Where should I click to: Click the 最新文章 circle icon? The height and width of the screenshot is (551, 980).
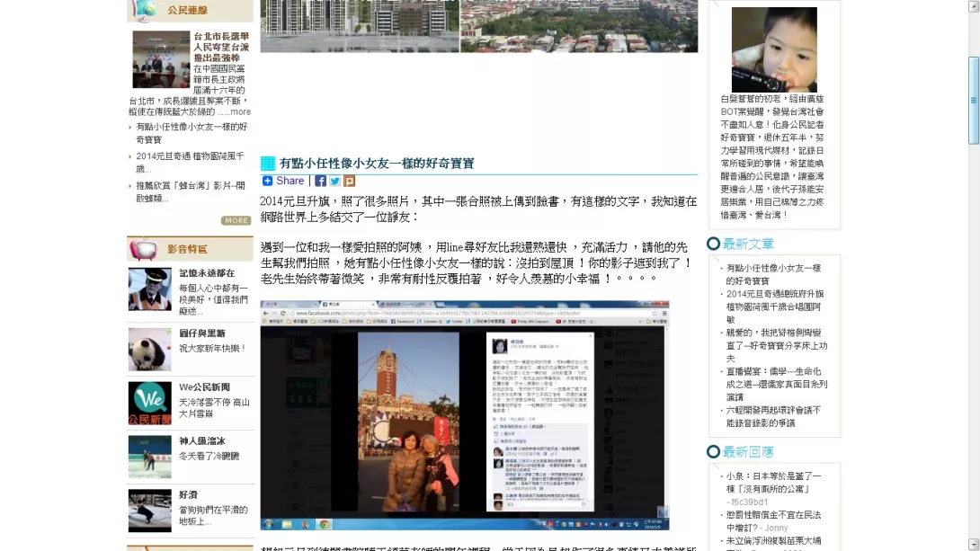coord(713,244)
